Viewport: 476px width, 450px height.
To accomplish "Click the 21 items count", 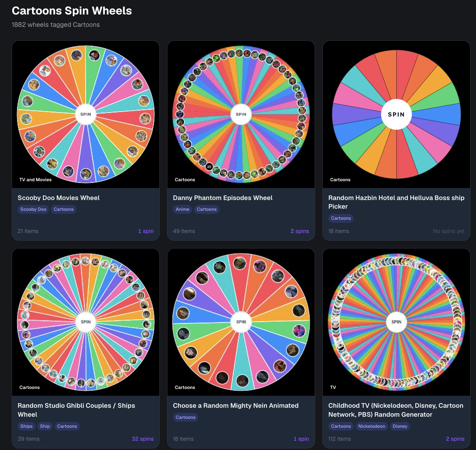I will (28, 231).
